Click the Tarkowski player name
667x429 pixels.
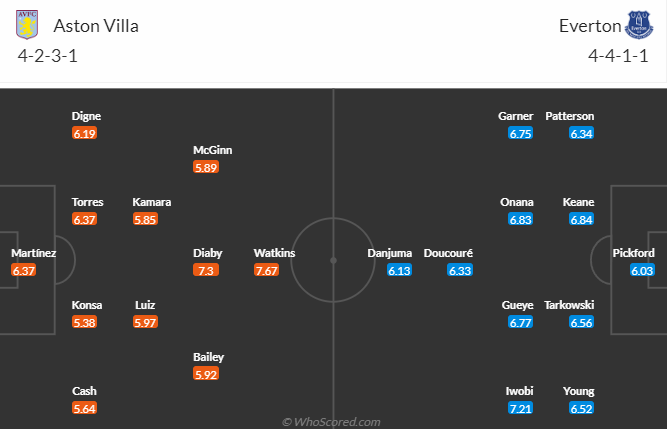[569, 305]
